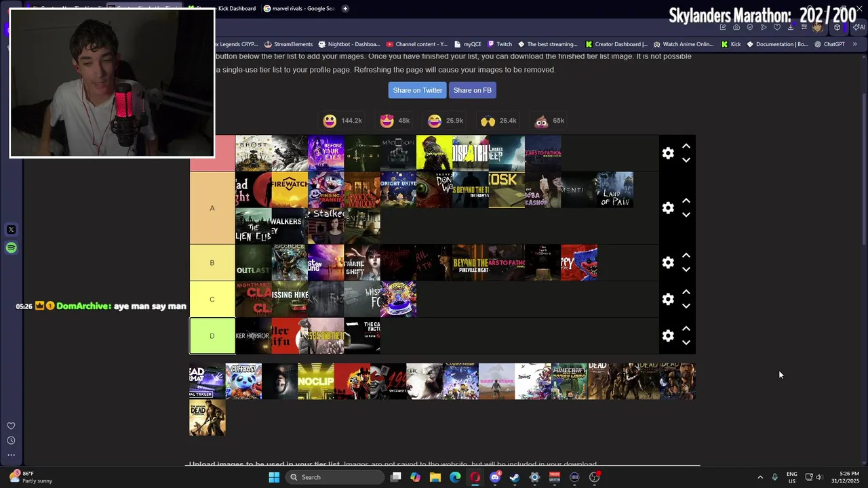React with the poop emoji 65k
The height and width of the screenshot is (488, 868).
[549, 121]
